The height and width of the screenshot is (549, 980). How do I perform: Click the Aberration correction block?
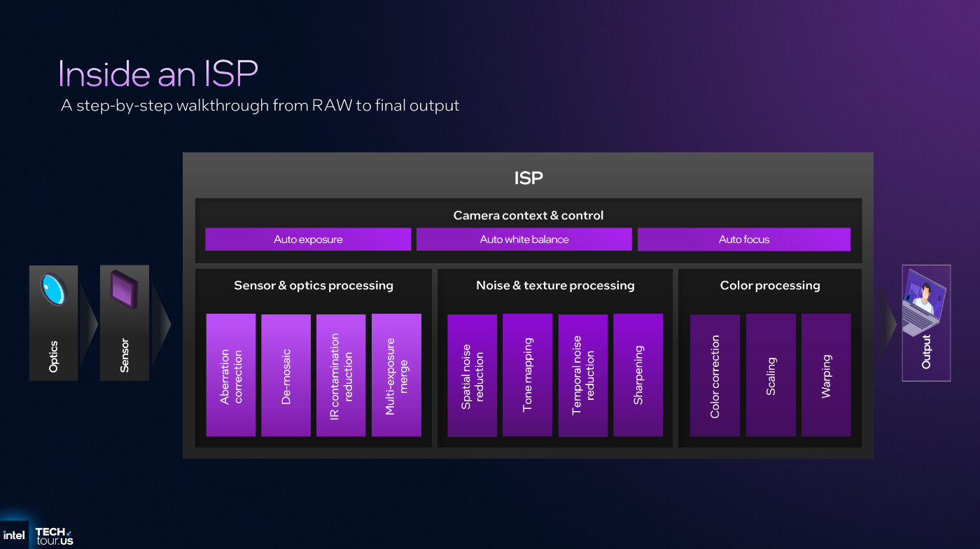coord(231,375)
